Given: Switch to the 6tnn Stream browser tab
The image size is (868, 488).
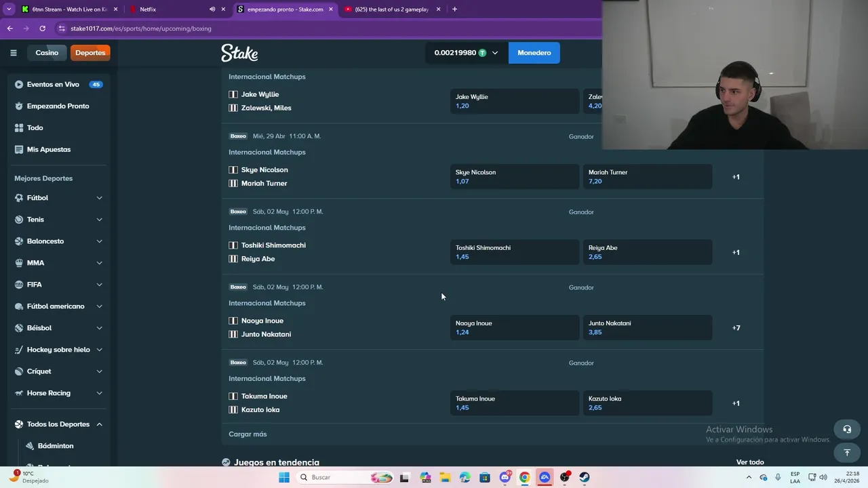Looking at the screenshot, I should (x=69, y=9).
